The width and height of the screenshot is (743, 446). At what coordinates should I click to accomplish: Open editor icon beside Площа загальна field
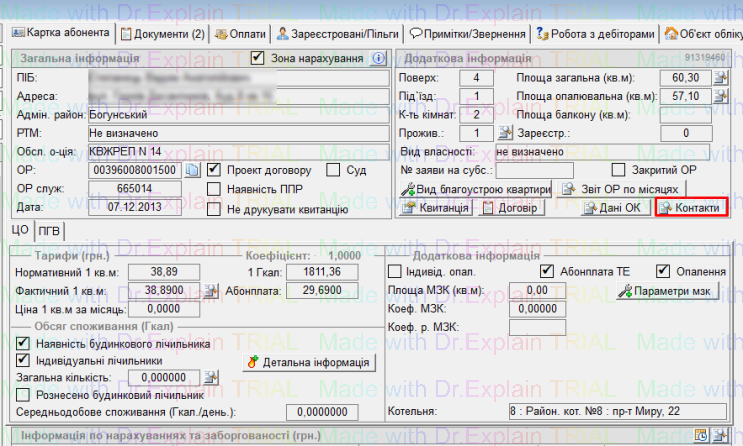click(x=712, y=78)
